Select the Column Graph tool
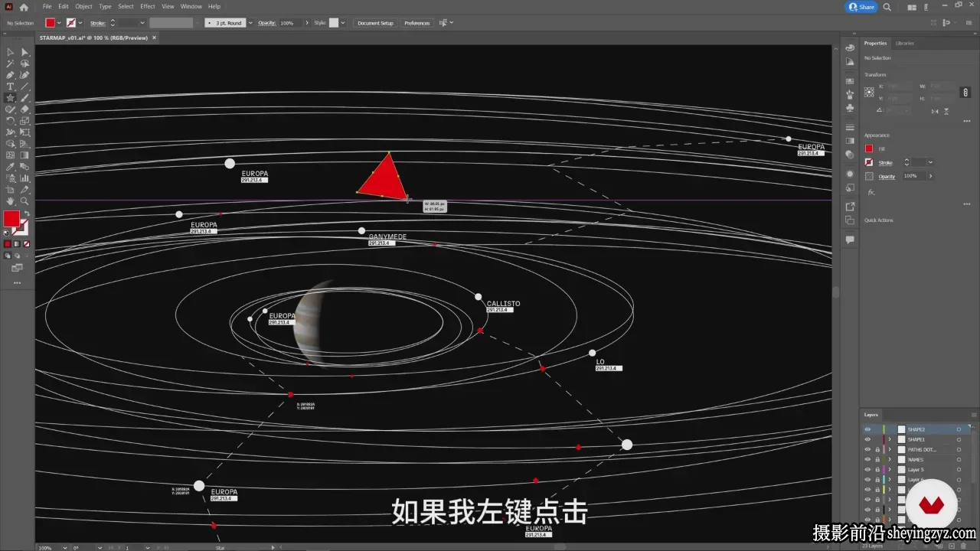This screenshot has height=551, width=980. coord(24,178)
